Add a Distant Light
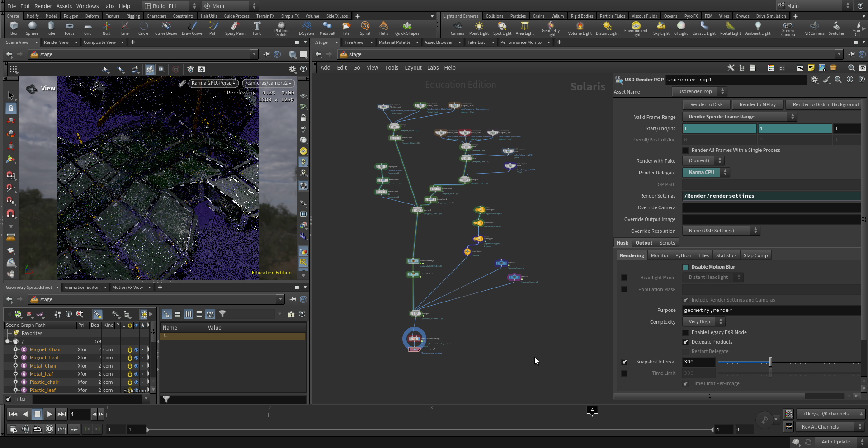This screenshot has width=868, height=448. pos(607,28)
